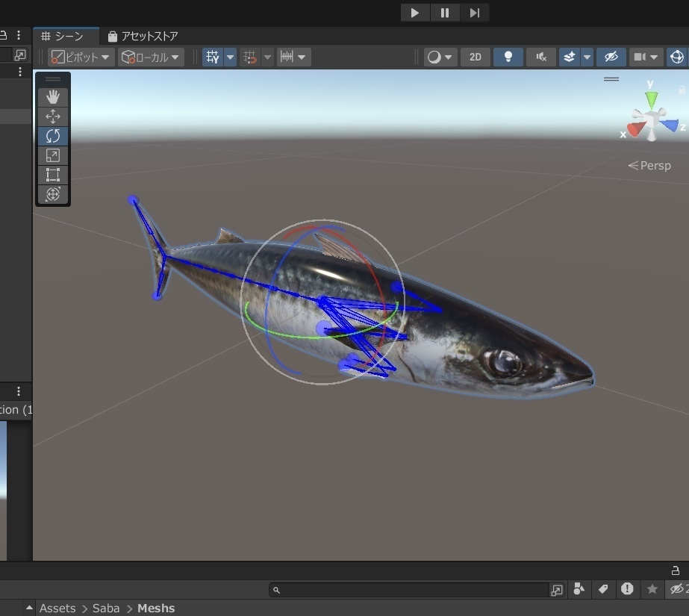689x616 pixels.
Task: Click the green Y axis cone of gizmo
Action: 652,100
